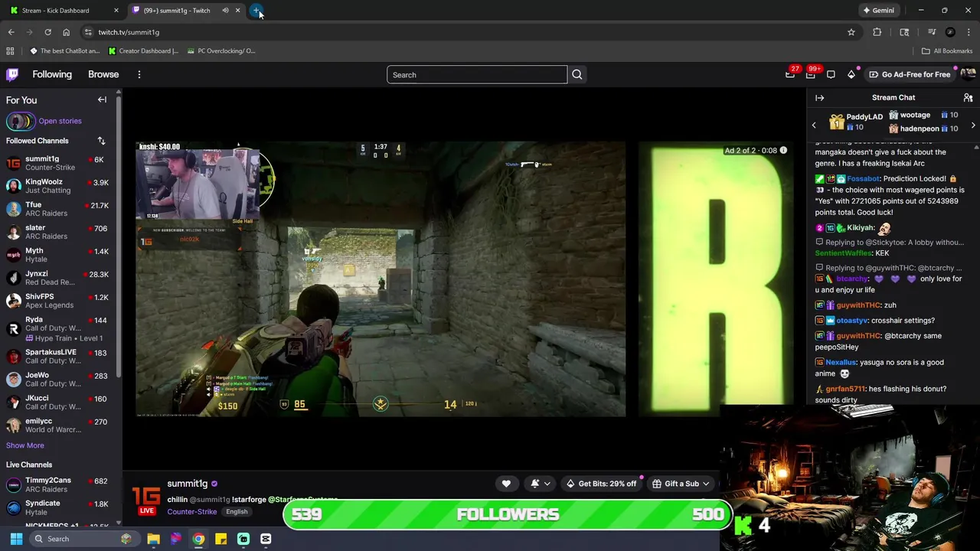The width and height of the screenshot is (980, 551).
Task: Open the Counter-Strike category link
Action: pos(191,512)
